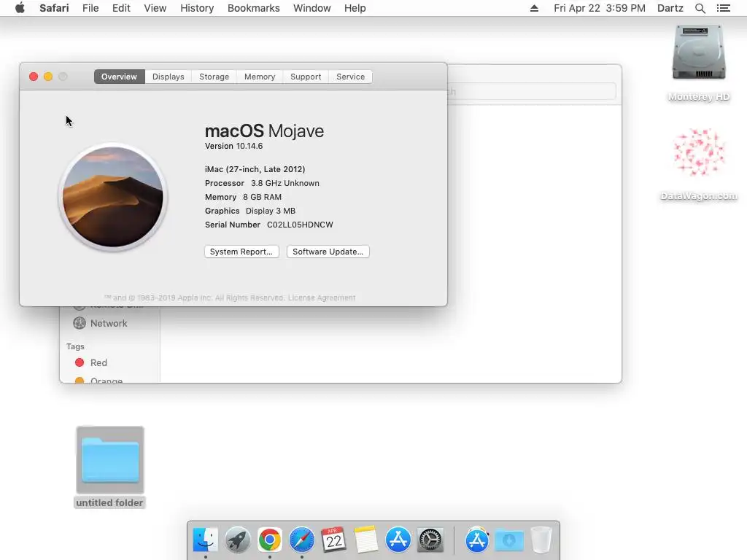Open App Store icon left of System Preferences

(x=398, y=540)
